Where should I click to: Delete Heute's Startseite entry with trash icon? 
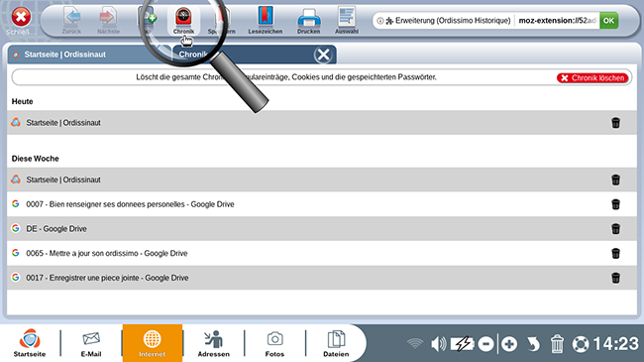615,123
